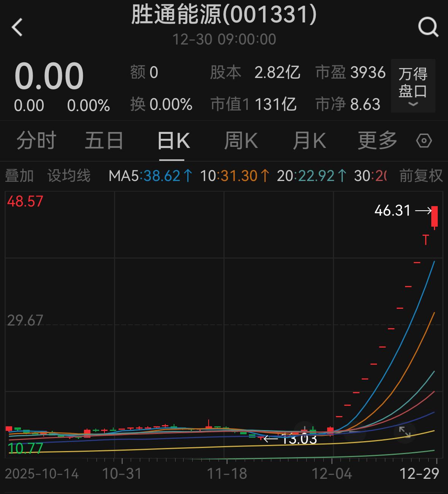Change 前复权 price adjustment mode
448x494 pixels.
click(421, 176)
